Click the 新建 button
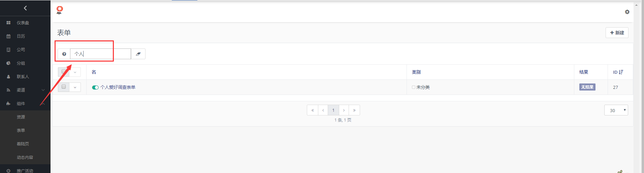This screenshot has height=173, width=644. [617, 33]
